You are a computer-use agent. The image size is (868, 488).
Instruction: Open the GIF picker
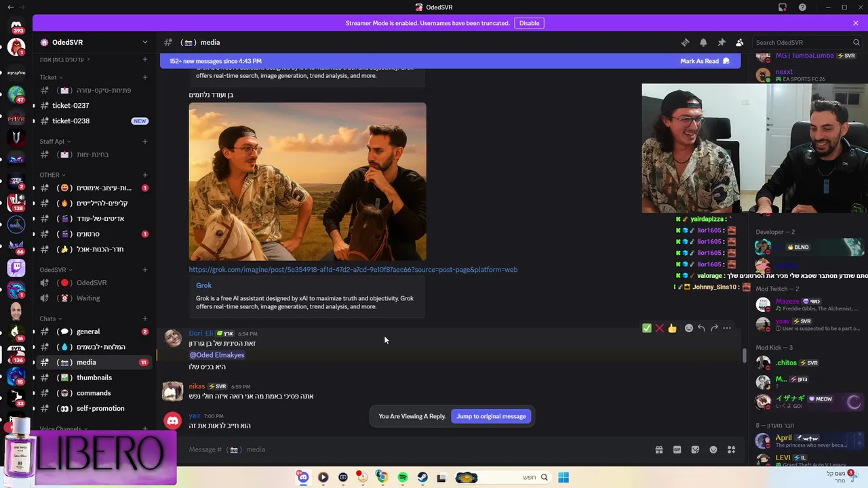click(677, 449)
